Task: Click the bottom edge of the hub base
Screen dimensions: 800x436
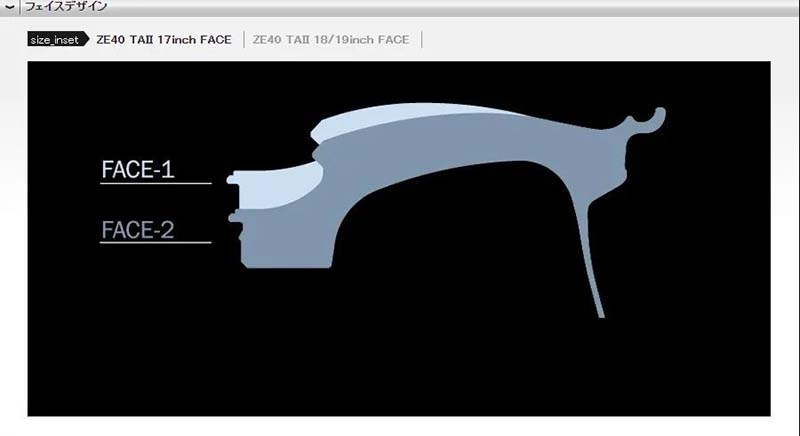Action: [285, 267]
